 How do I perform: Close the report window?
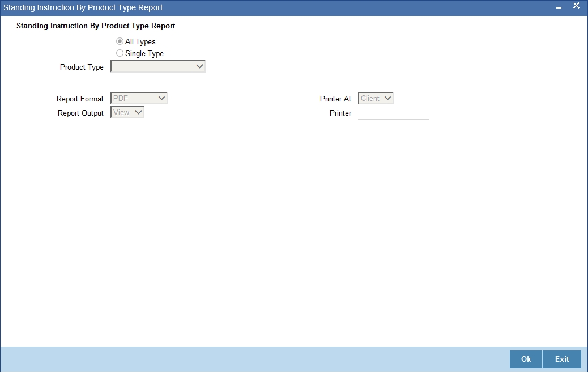[x=576, y=6]
